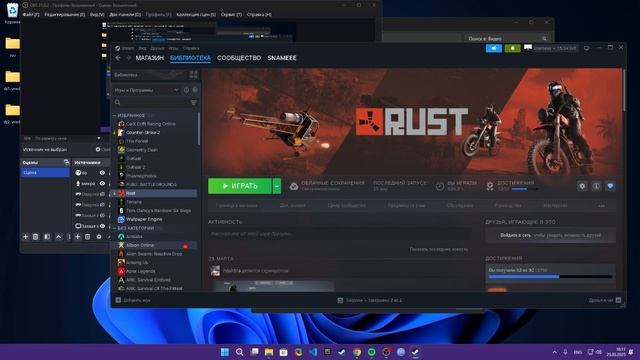Open Windows Start button on taskbar
Image resolution: width=640 pixels, height=360 pixels.
click(x=225, y=352)
